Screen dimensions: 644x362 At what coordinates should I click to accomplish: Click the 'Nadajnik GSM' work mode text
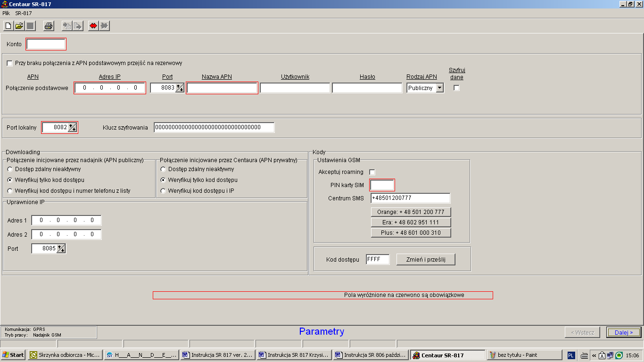[x=47, y=335]
